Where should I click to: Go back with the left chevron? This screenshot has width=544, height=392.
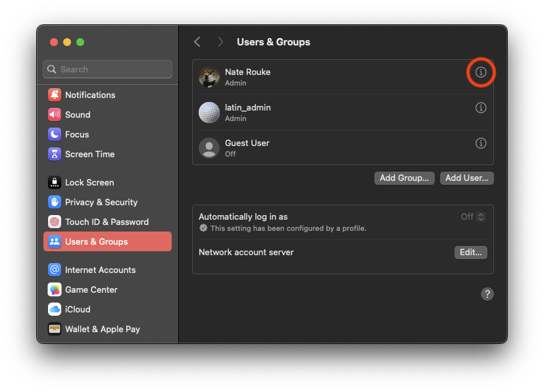pyautogui.click(x=197, y=42)
